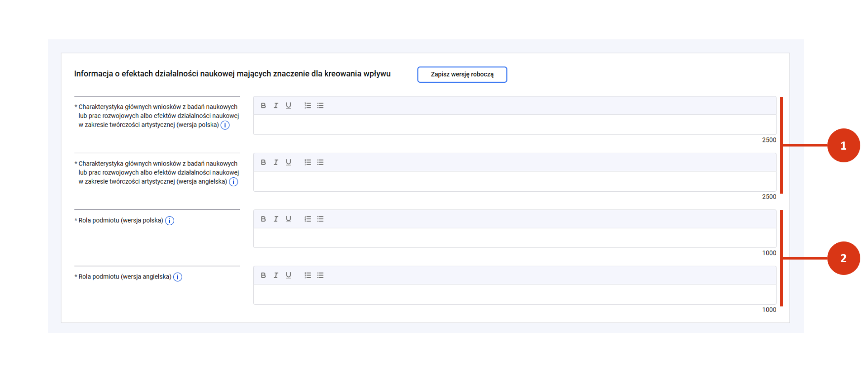This screenshot has width=868, height=383.
Task: Toggle Underline in English characteristics editor
Action: tap(289, 162)
